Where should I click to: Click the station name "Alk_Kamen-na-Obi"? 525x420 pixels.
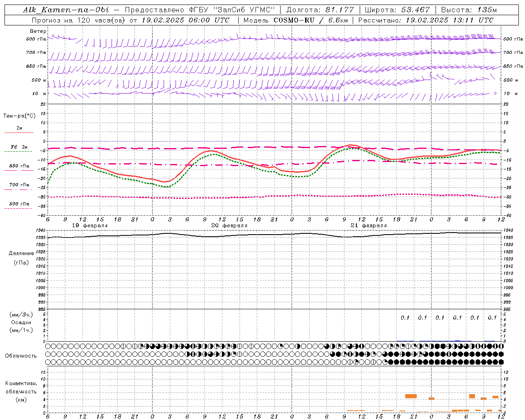pyautogui.click(x=66, y=10)
